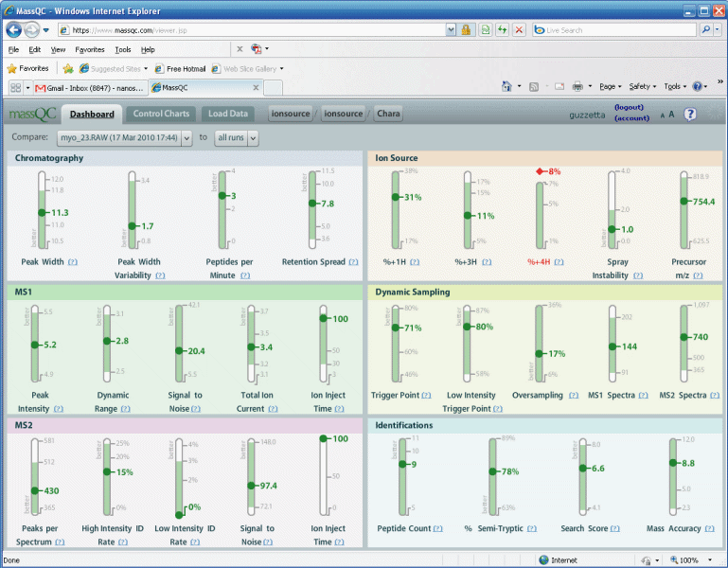Click the Add to Favorites bar icon
This screenshot has width=728, height=568.
point(68,69)
